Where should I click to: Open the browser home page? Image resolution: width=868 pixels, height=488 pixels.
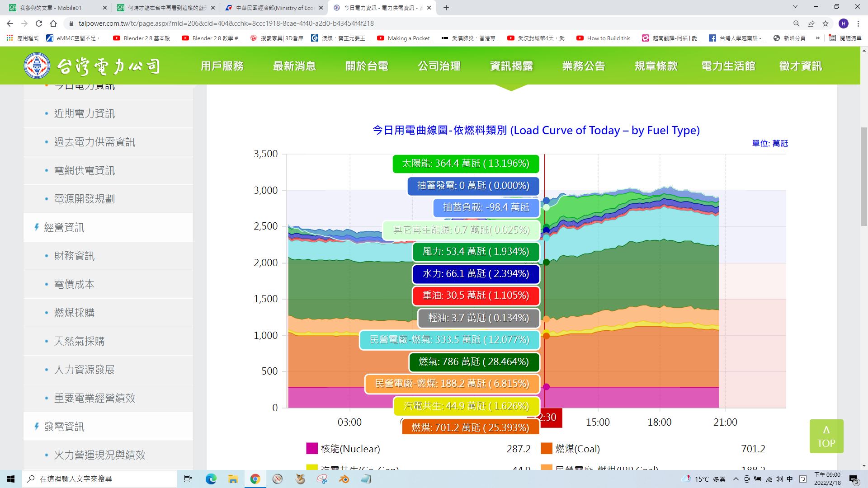53,23
